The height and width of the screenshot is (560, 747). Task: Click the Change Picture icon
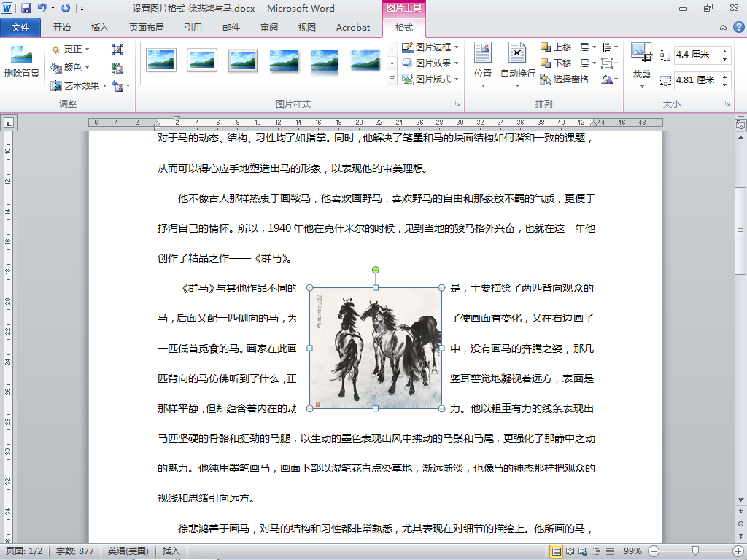pyautogui.click(x=117, y=68)
